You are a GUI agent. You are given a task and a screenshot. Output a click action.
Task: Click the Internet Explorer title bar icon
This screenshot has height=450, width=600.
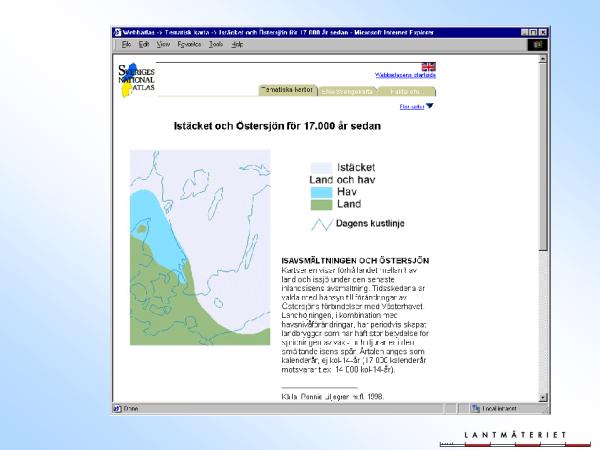[117, 33]
